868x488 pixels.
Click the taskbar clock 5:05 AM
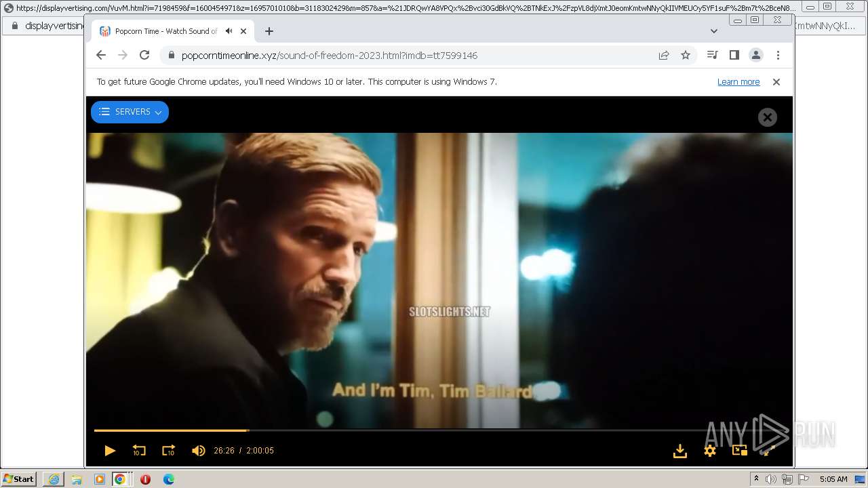click(833, 479)
